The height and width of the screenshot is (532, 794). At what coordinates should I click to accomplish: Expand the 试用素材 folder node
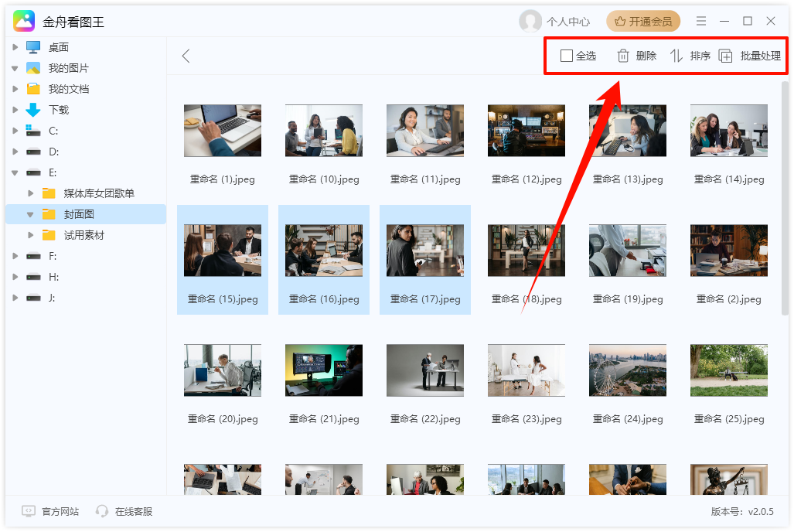(31, 235)
